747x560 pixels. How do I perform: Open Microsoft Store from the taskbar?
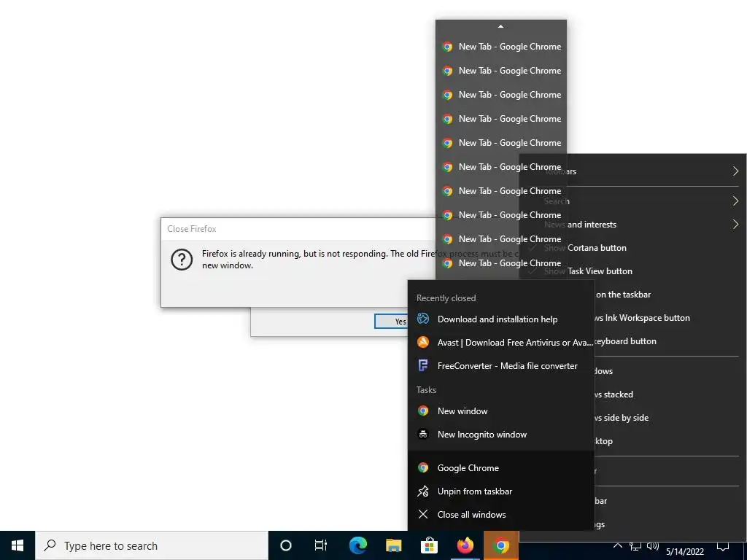pyautogui.click(x=429, y=545)
